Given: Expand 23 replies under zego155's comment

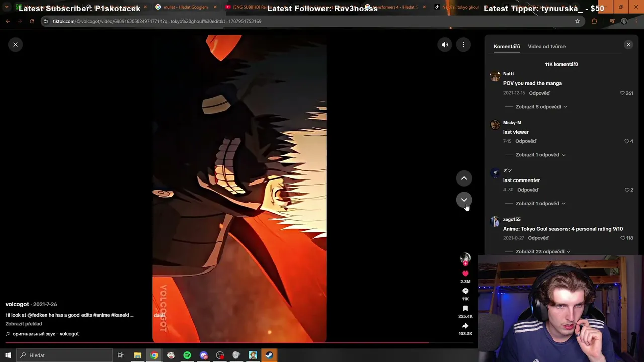Looking at the screenshot, I should (x=543, y=251).
